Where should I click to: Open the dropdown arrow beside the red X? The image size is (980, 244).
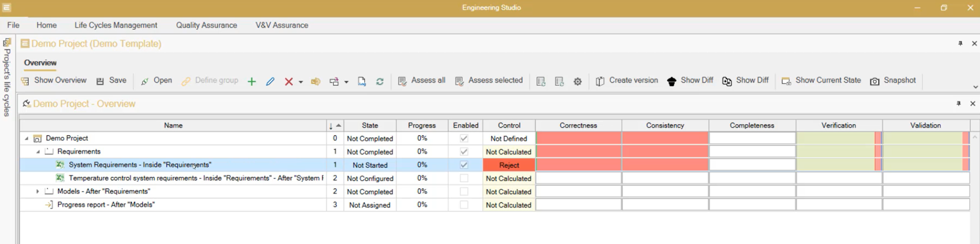tap(300, 82)
